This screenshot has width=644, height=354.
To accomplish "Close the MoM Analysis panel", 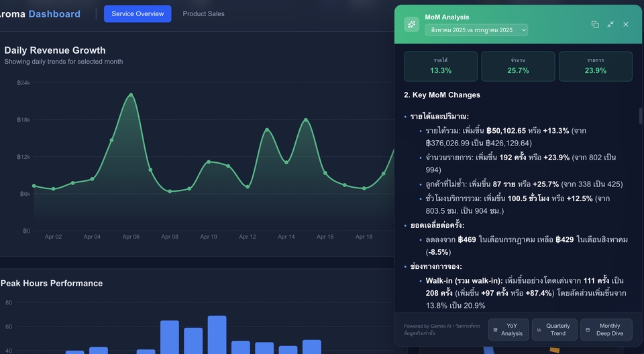I will (625, 25).
